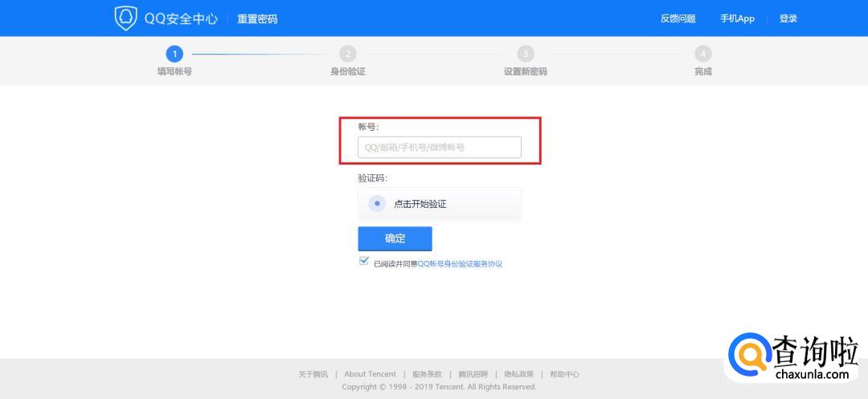
Task: Open the 手机App link in header
Action: click(x=737, y=18)
